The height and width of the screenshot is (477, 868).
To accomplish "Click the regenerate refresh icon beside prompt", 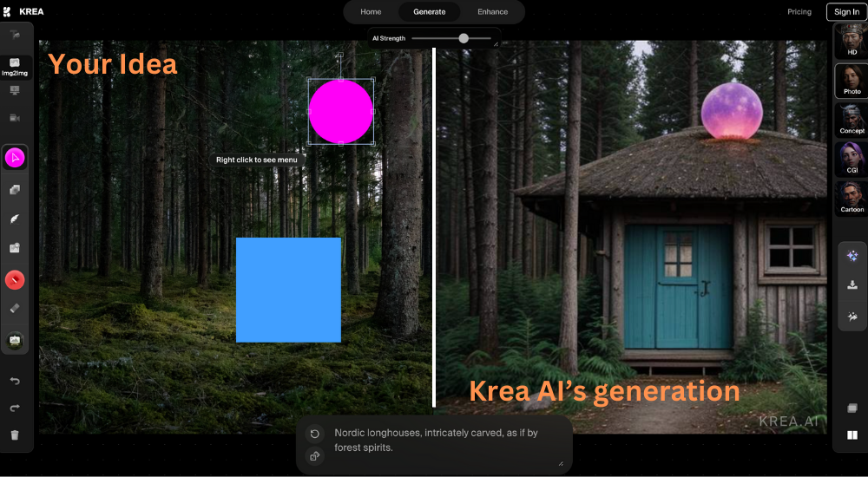I will pyautogui.click(x=314, y=434).
